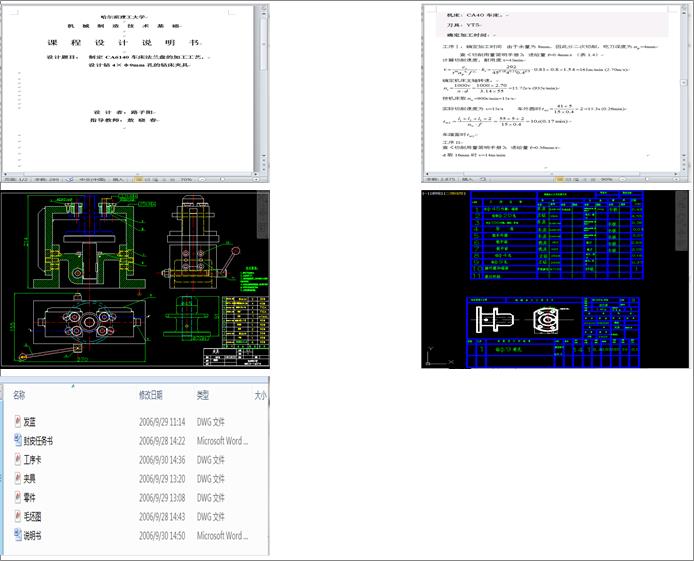694x561 pixels.
Task: Click the horizontal scrollbar of the left Word document
Action: [x=131, y=174]
